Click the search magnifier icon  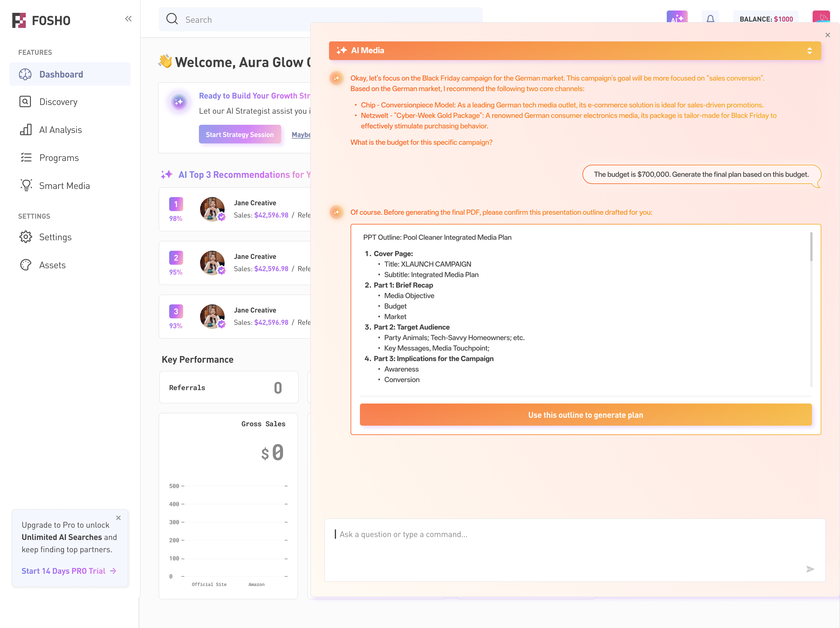click(x=172, y=19)
